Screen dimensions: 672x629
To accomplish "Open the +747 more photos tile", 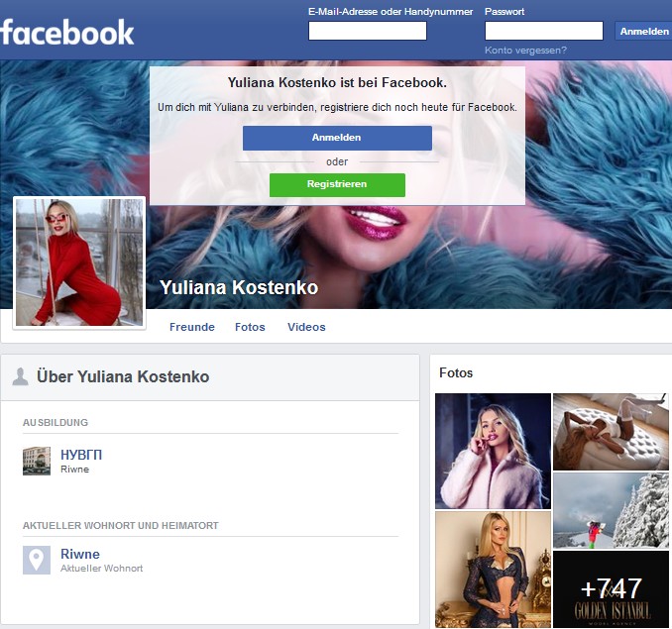I will (611, 589).
